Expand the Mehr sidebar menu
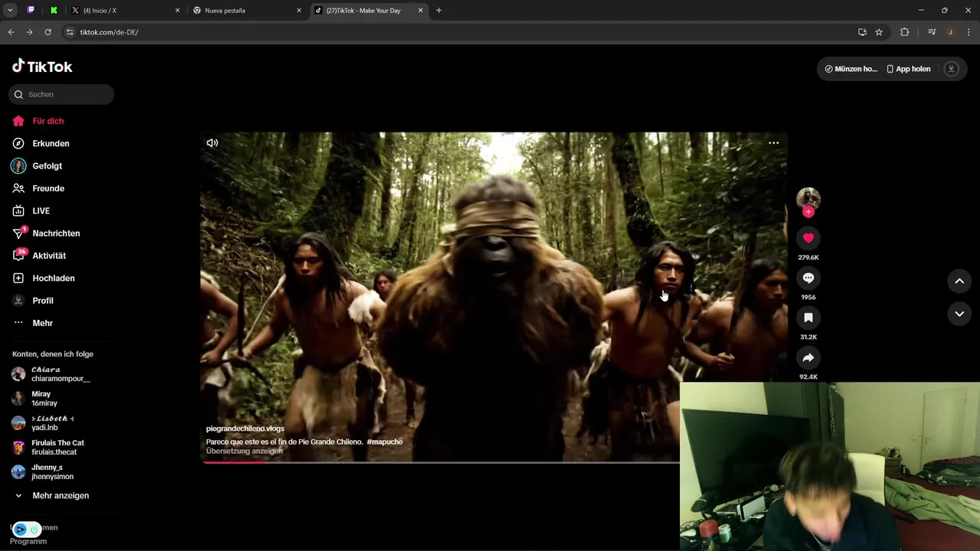The height and width of the screenshot is (551, 980). click(x=42, y=323)
